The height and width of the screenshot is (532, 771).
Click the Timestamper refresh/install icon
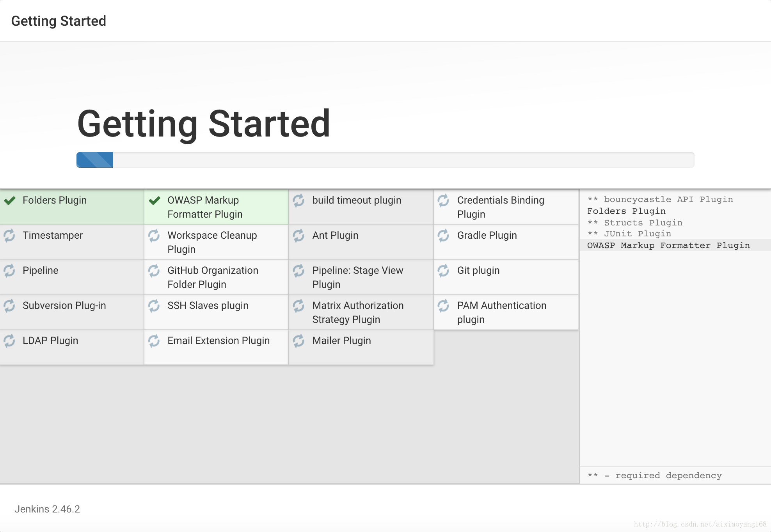(x=9, y=235)
